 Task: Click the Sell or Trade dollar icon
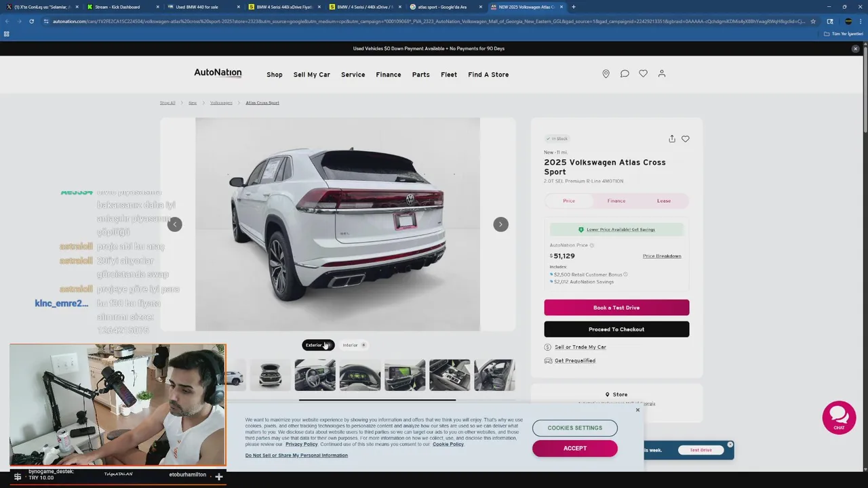[548, 347]
